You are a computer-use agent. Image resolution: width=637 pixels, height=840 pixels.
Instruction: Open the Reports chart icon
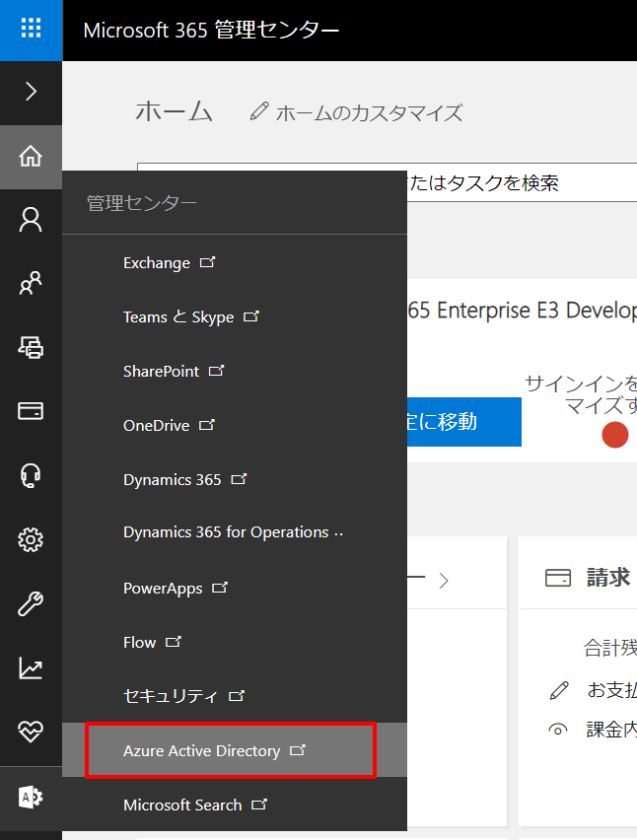[x=31, y=667]
